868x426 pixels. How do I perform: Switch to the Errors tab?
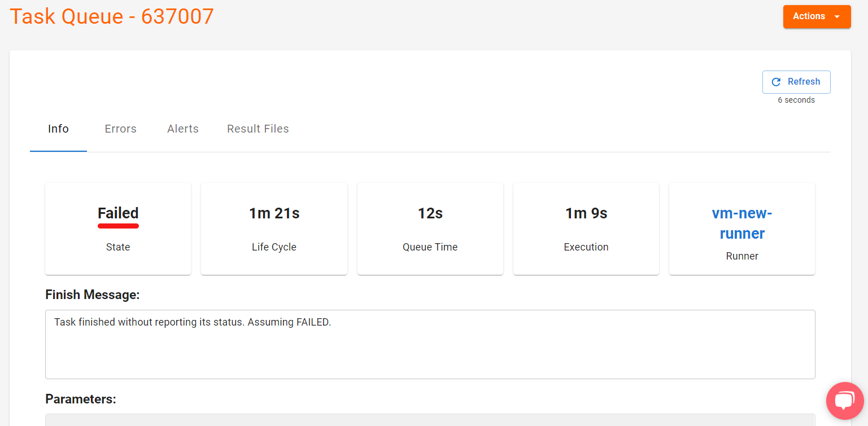click(x=121, y=129)
